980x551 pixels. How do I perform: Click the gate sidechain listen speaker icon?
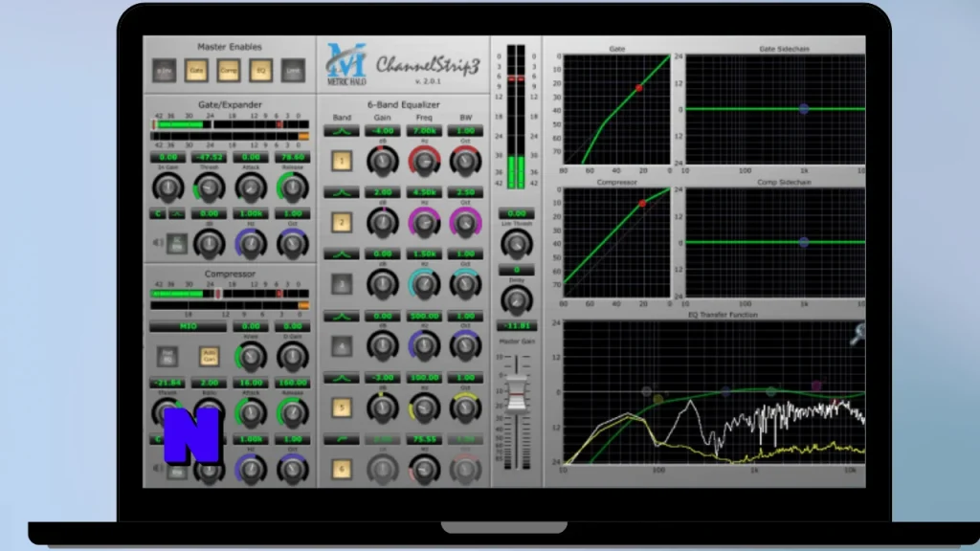(158, 242)
